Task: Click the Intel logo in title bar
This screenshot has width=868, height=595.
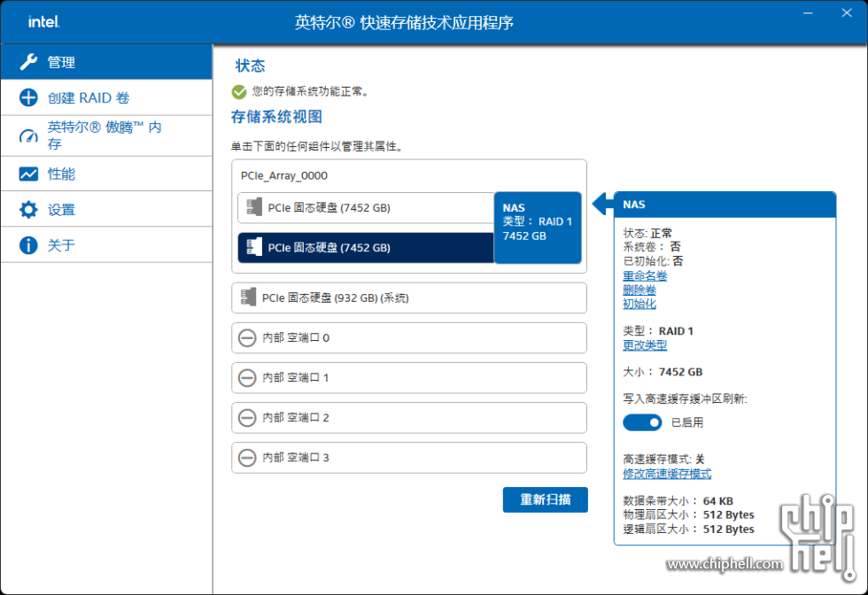Action: 43,22
